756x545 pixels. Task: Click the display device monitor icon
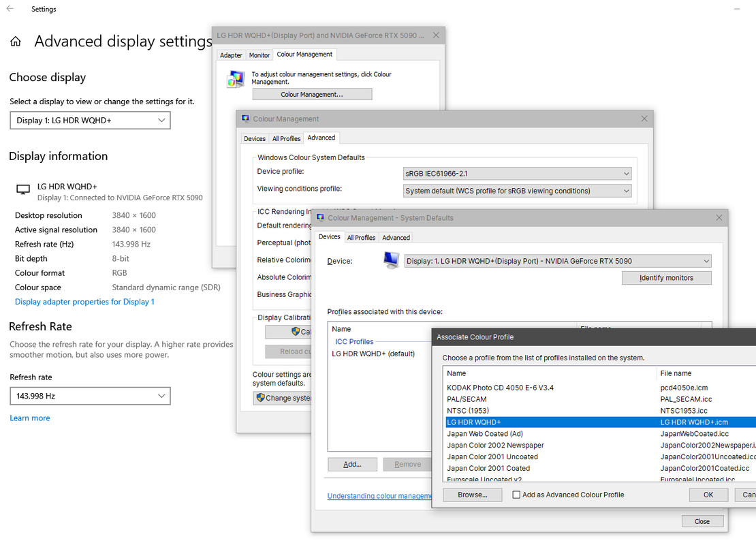(x=392, y=260)
